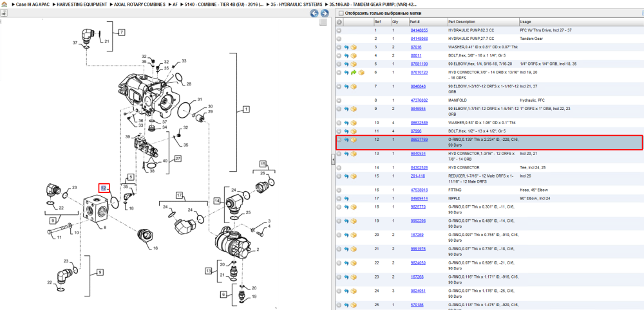Go to next diagram with forward arrow
The image size is (644, 310).
[x=324, y=13]
